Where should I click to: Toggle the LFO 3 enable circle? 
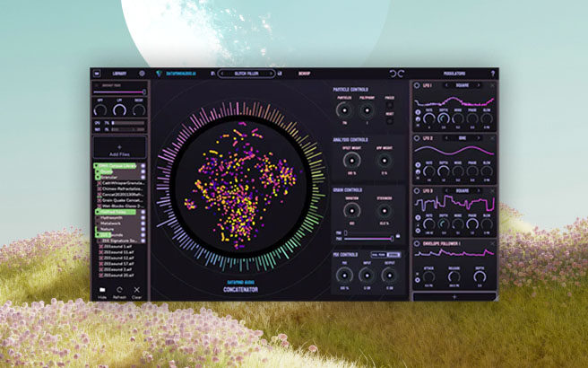tap(417, 191)
